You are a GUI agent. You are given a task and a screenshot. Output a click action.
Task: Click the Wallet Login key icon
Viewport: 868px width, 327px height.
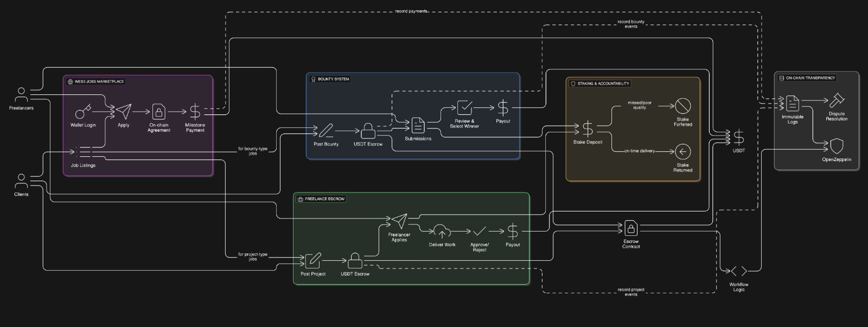(x=83, y=112)
